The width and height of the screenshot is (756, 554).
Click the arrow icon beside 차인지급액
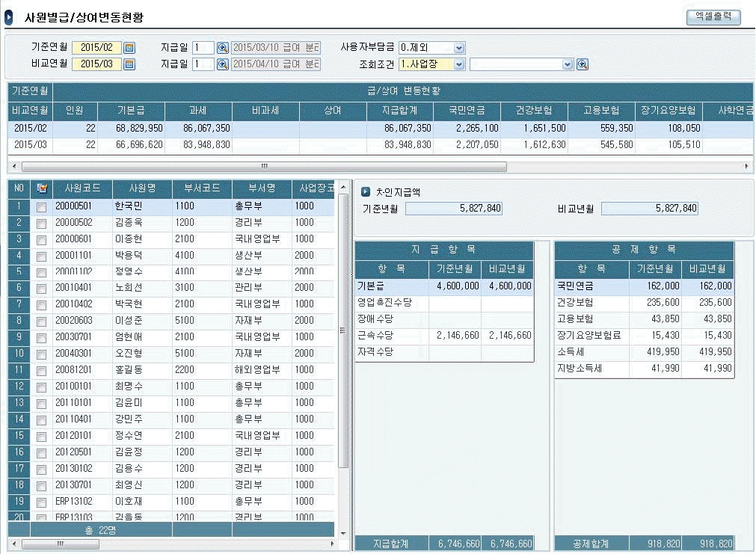[366, 192]
